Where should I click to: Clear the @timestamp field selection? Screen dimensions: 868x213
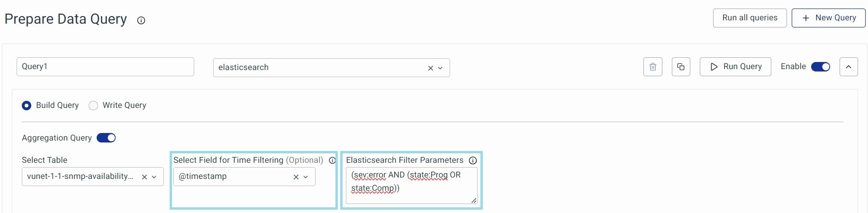pos(296,177)
